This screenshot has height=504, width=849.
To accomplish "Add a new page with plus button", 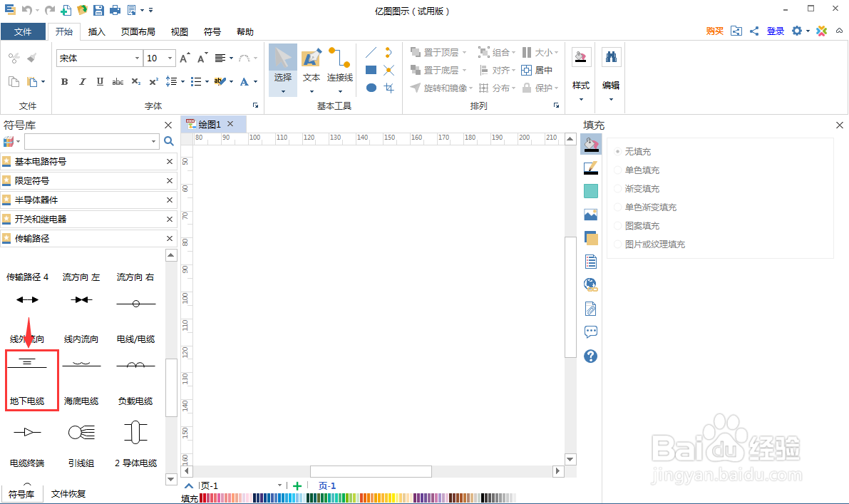I will [x=297, y=485].
